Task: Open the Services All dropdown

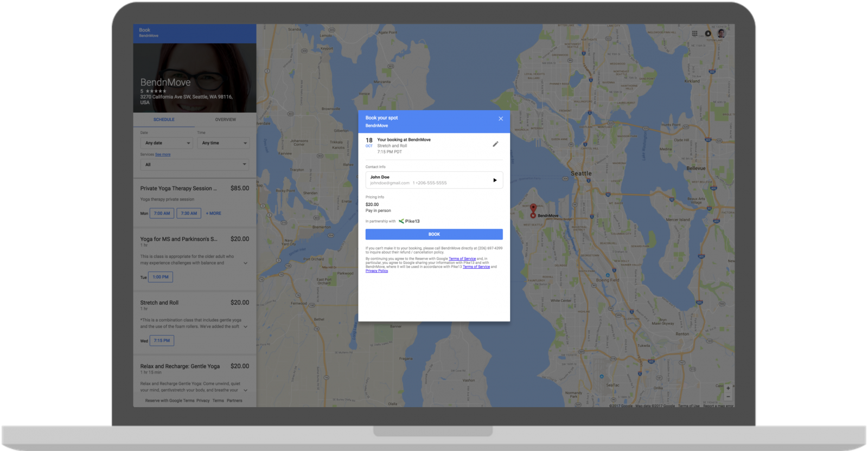Action: (x=195, y=164)
